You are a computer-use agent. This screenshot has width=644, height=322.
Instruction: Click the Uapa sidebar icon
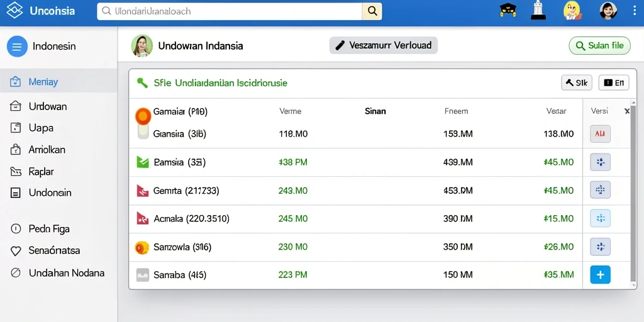[16, 128]
